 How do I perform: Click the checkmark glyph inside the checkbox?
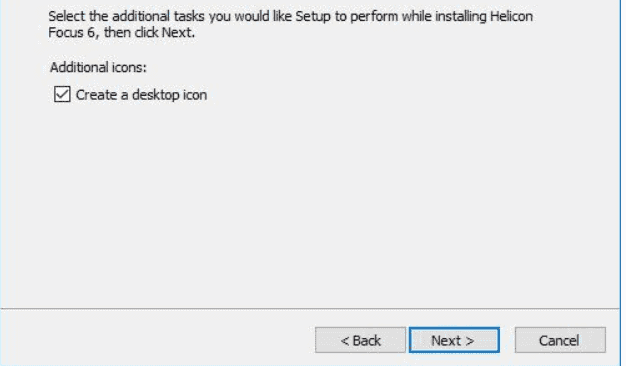tap(62, 95)
